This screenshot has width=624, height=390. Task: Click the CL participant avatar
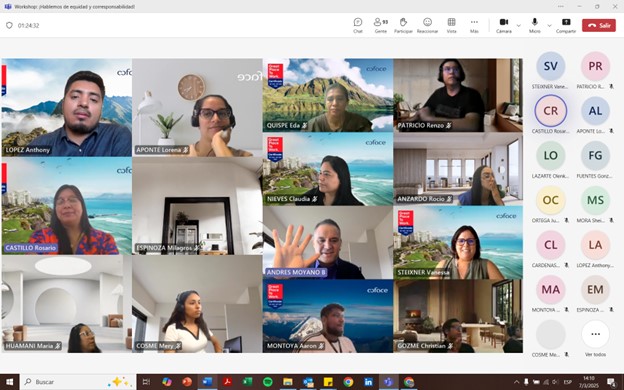point(550,245)
